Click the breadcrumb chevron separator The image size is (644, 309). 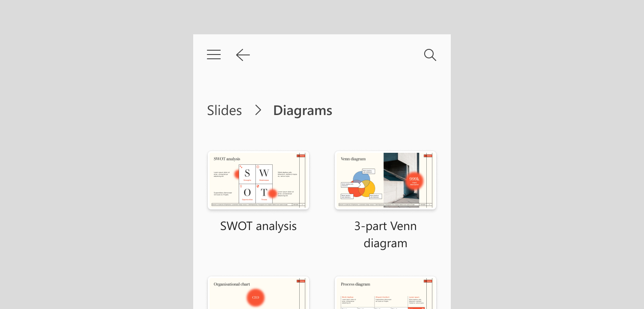click(258, 110)
